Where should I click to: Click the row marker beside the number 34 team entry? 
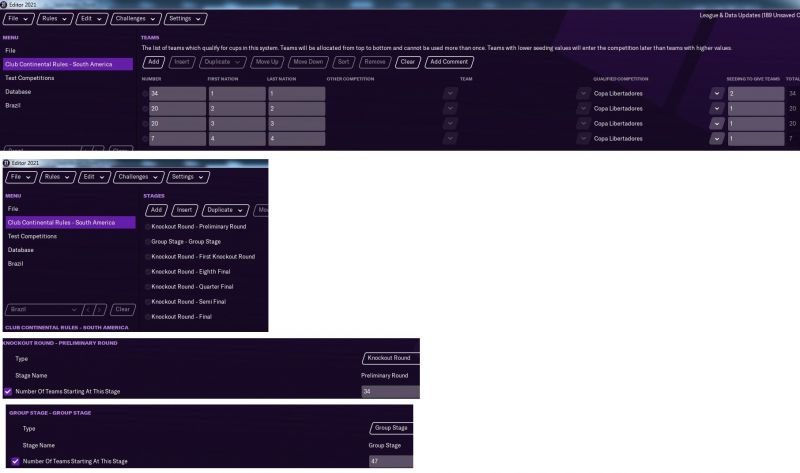coord(145,93)
